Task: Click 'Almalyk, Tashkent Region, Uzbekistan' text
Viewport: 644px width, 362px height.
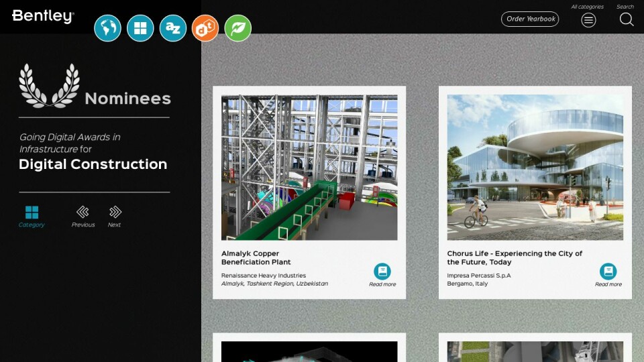Action: coord(274,284)
